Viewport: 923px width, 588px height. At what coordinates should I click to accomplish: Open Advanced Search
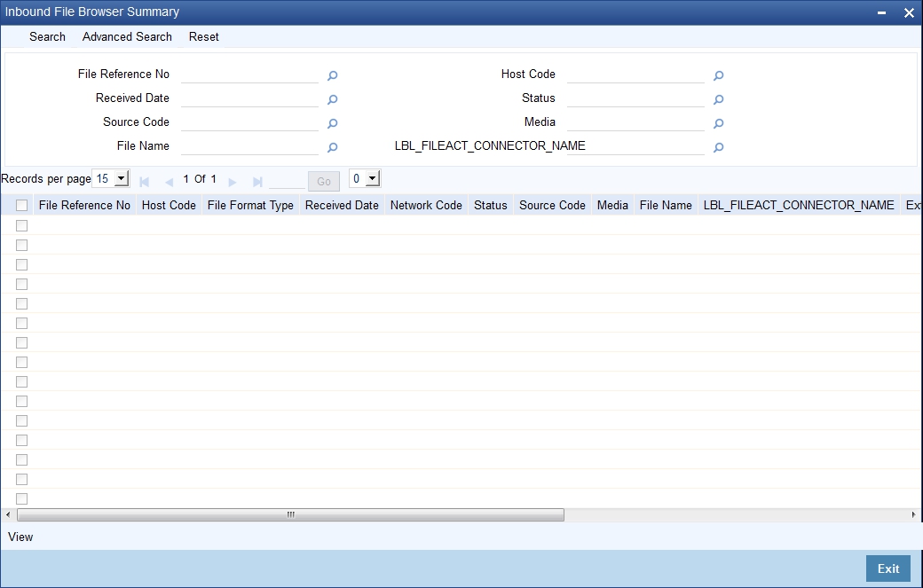(127, 36)
